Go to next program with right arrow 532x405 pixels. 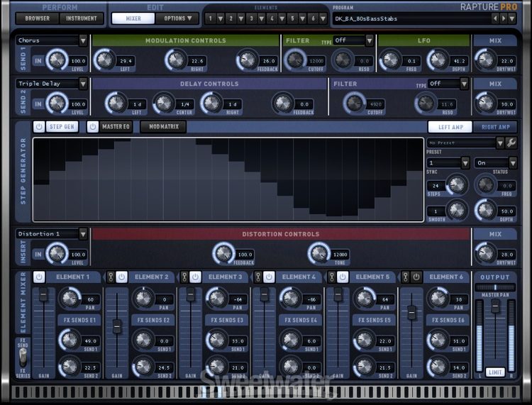coord(504,18)
